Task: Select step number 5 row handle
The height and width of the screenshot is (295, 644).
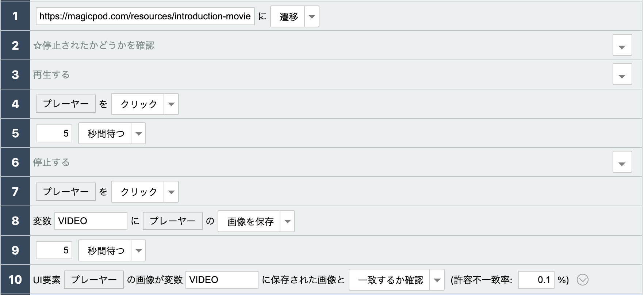Action: (x=15, y=133)
